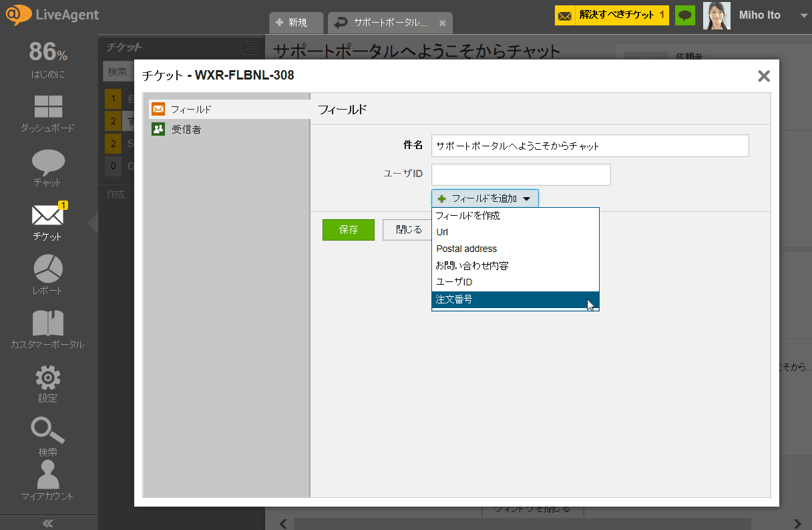Screen dimensions: 812x530
Task: Close the ticket dialog with X
Action: 764,76
